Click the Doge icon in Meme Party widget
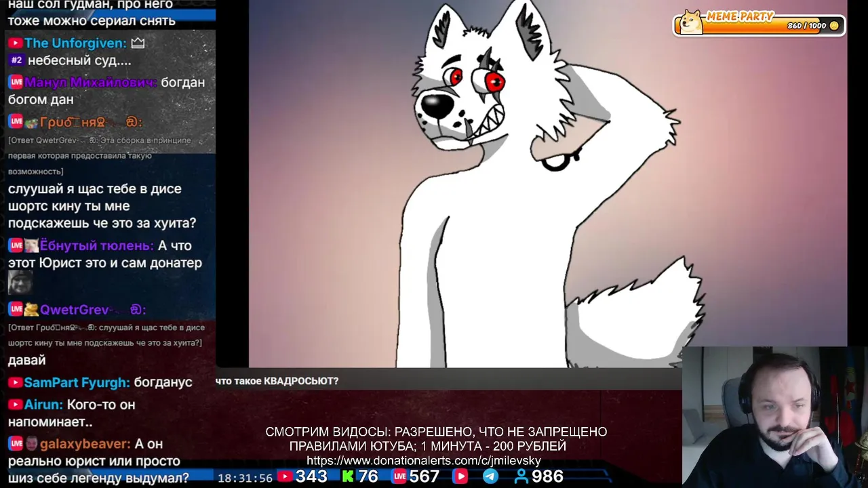This screenshot has width=868, height=488. 691,22
